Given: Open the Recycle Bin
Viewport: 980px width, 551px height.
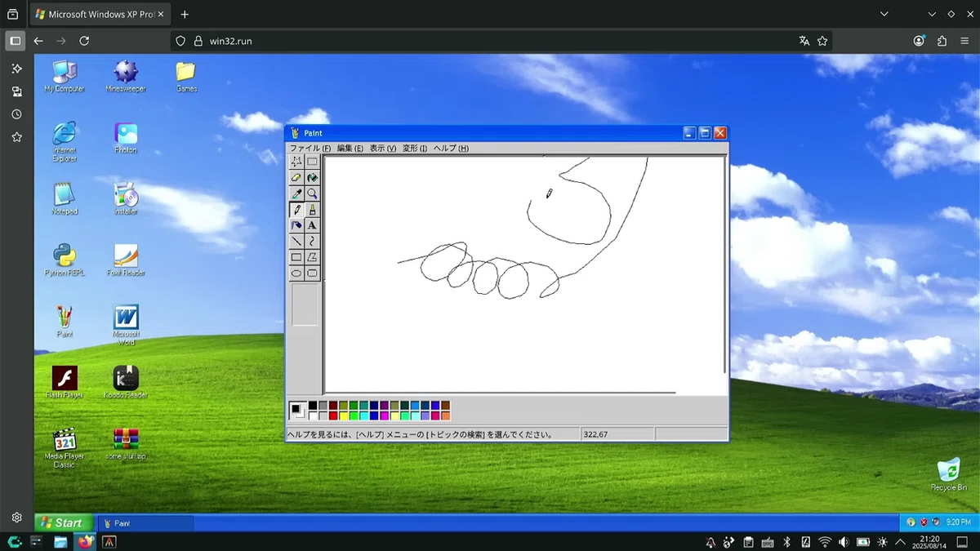Looking at the screenshot, I should tap(948, 474).
